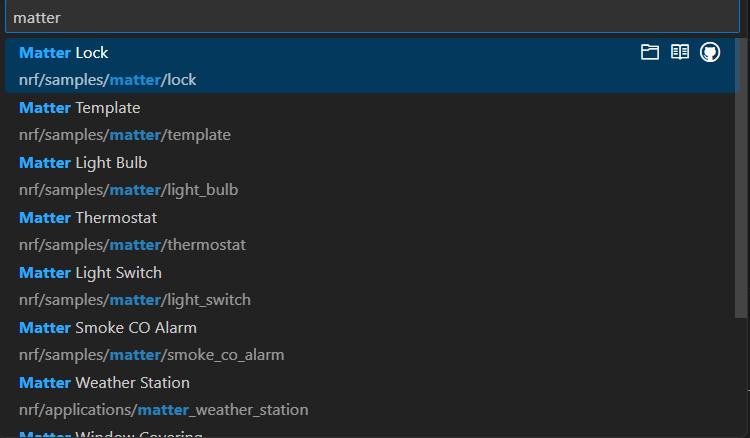Open the Matter Lock sample folder icon

650,53
